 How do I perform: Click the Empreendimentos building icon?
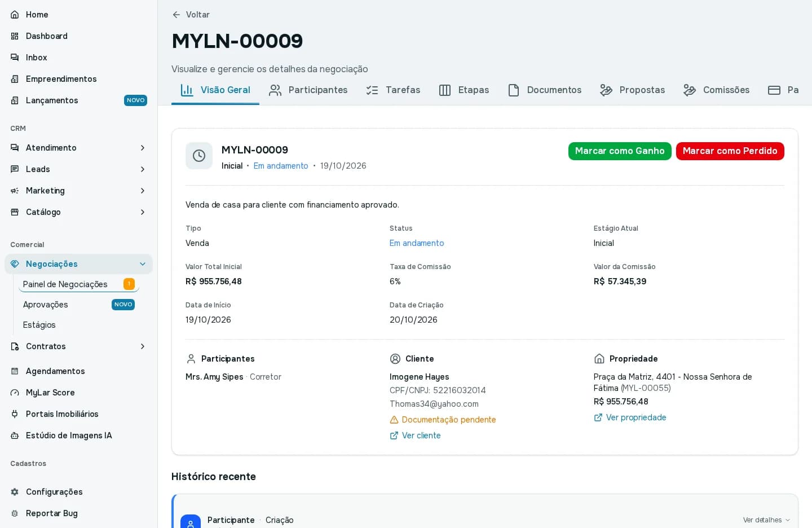pos(15,79)
